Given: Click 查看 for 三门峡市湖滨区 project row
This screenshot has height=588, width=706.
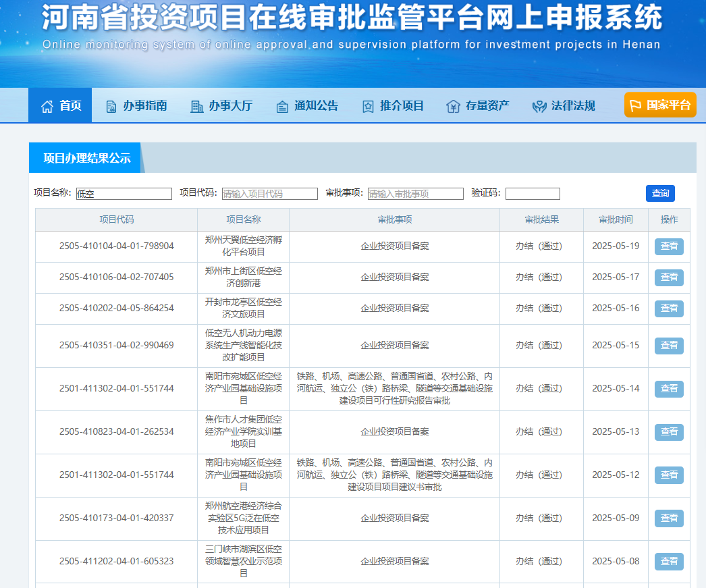Looking at the screenshot, I should [669, 562].
